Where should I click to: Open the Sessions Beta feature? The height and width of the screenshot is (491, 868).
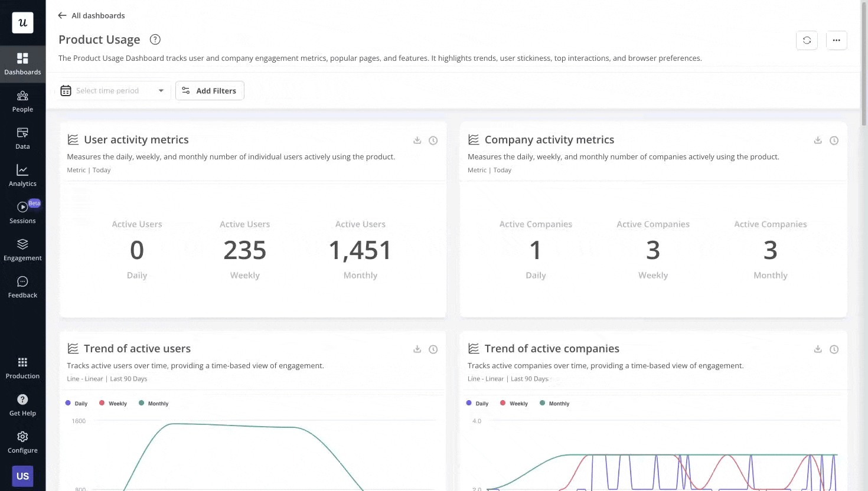[22, 212]
